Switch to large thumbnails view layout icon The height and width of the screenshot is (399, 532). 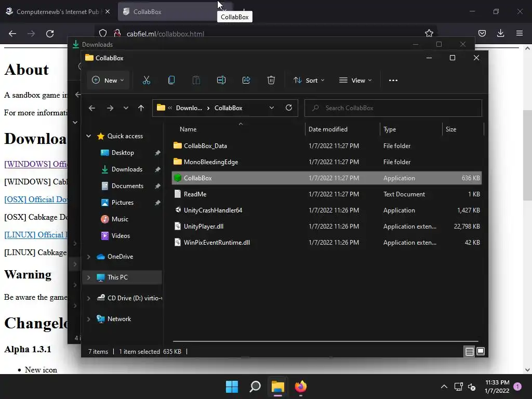tap(481, 352)
